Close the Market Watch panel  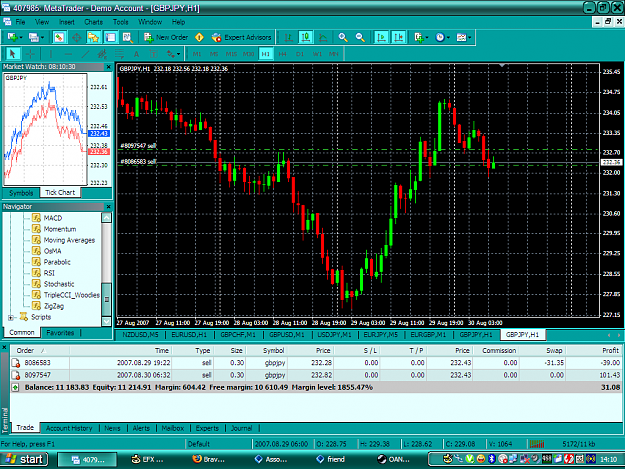pos(108,67)
